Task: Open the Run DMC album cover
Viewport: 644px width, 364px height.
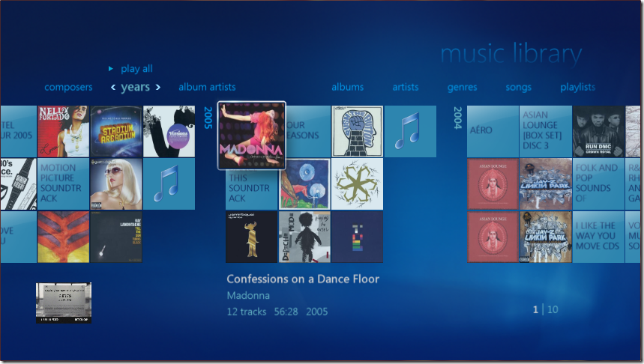Action: click(598, 131)
